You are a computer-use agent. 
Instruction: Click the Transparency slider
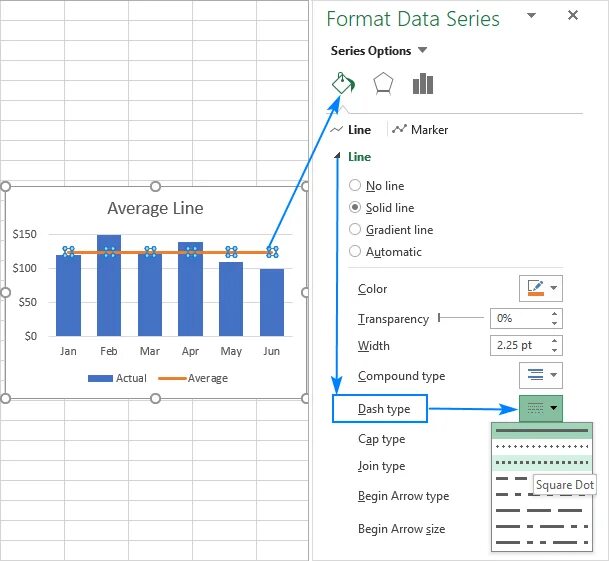[x=461, y=318]
